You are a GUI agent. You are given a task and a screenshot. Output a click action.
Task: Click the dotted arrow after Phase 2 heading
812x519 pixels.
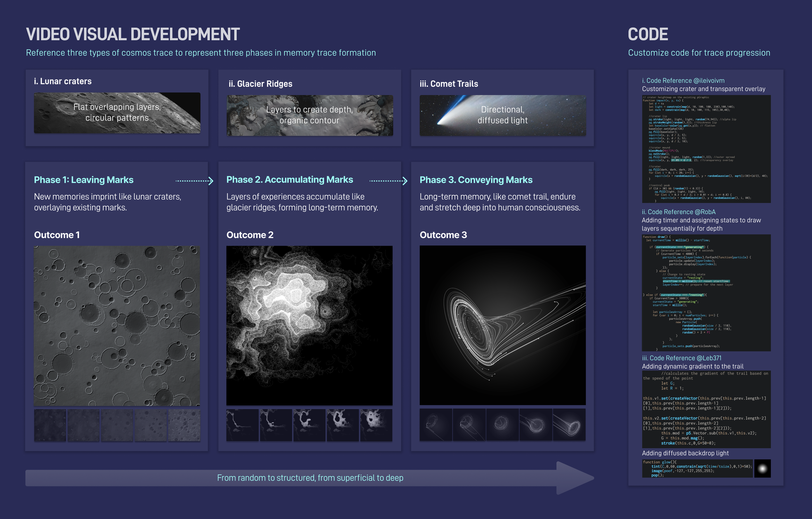point(388,181)
